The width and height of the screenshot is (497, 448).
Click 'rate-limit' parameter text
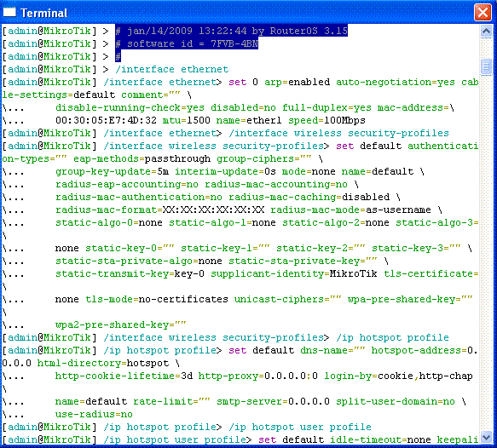(171, 401)
